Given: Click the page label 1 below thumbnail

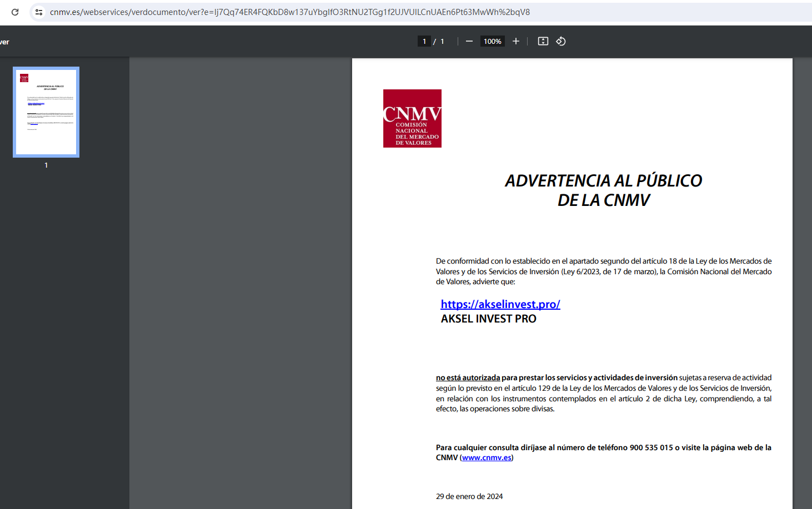Looking at the screenshot, I should pos(46,165).
